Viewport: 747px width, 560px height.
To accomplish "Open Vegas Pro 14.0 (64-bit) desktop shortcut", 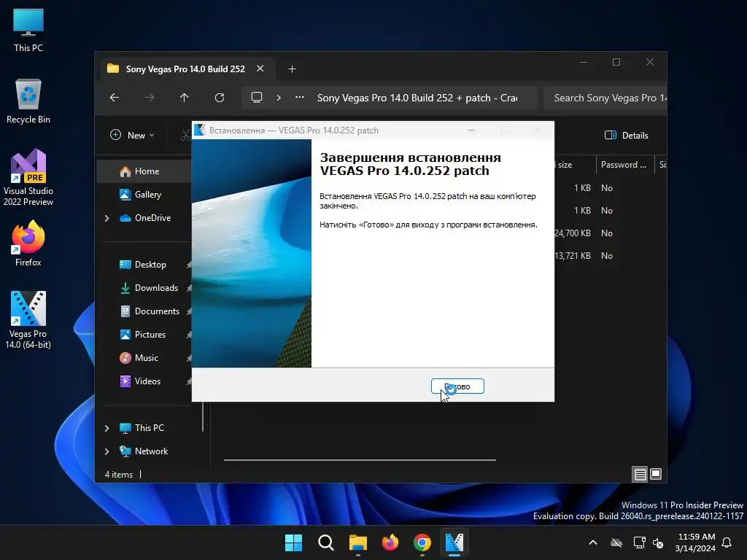I will [28, 319].
